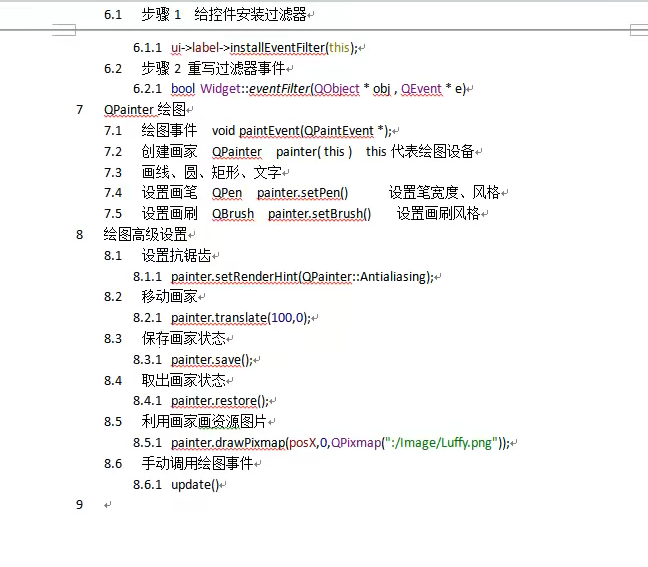Viewport: 648px width, 567px height.
Task: Click the heading '利用画家画资源图片'
Action: [204, 422]
